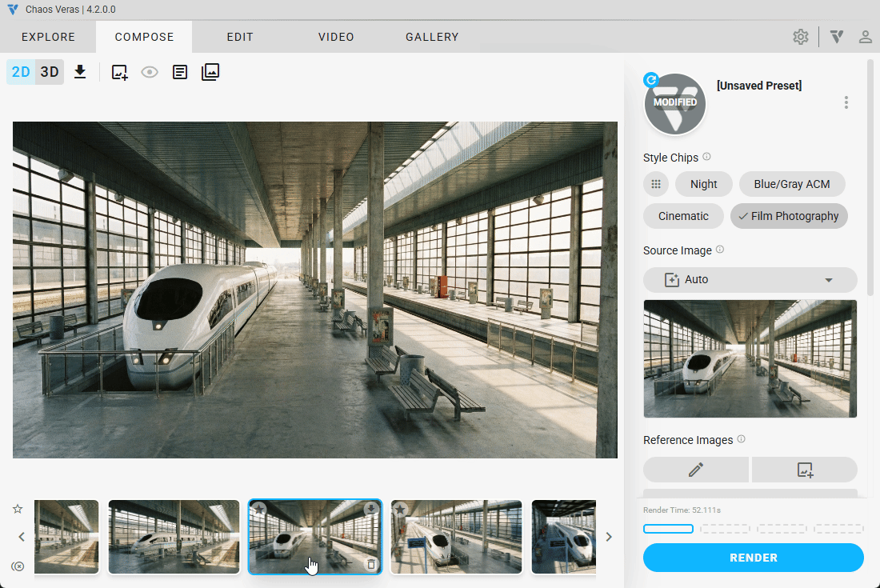Deselect the Film Photography style chip

click(x=789, y=216)
